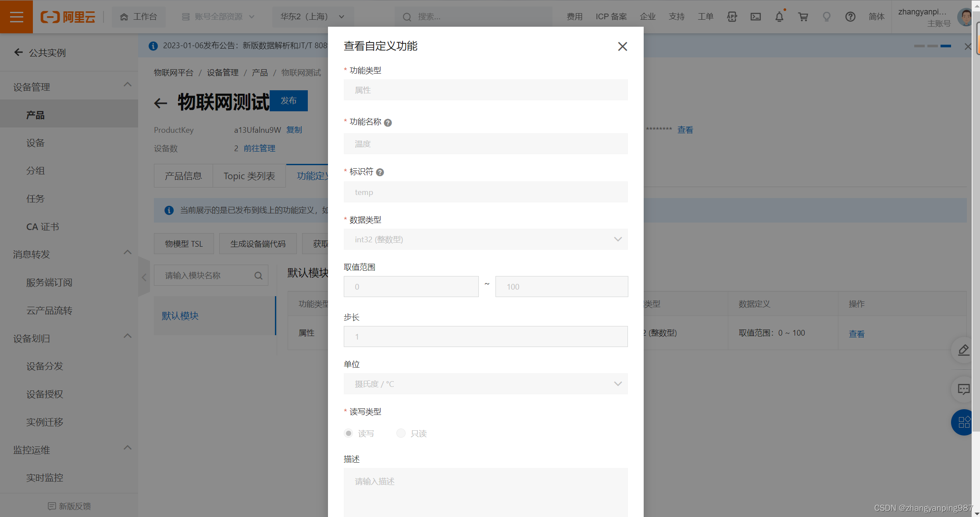Select the 读写 radio option

[349, 433]
